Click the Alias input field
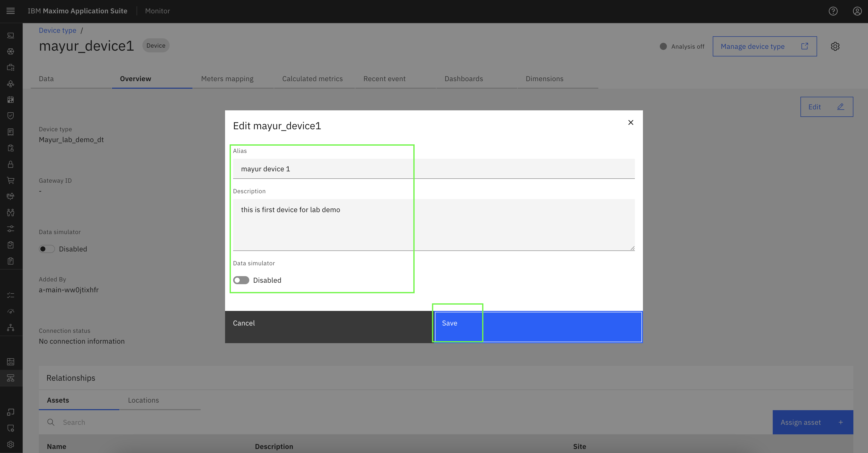This screenshot has width=868, height=453. [x=434, y=169]
